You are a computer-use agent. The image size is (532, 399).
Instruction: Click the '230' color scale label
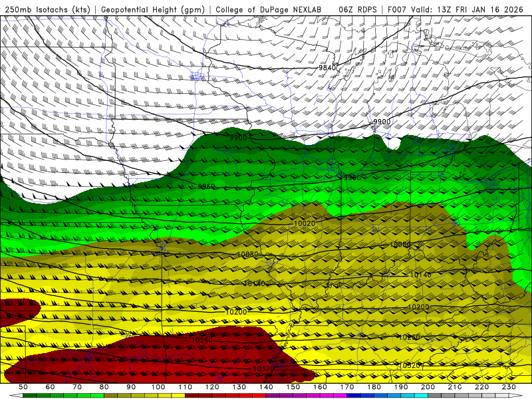coord(509,387)
